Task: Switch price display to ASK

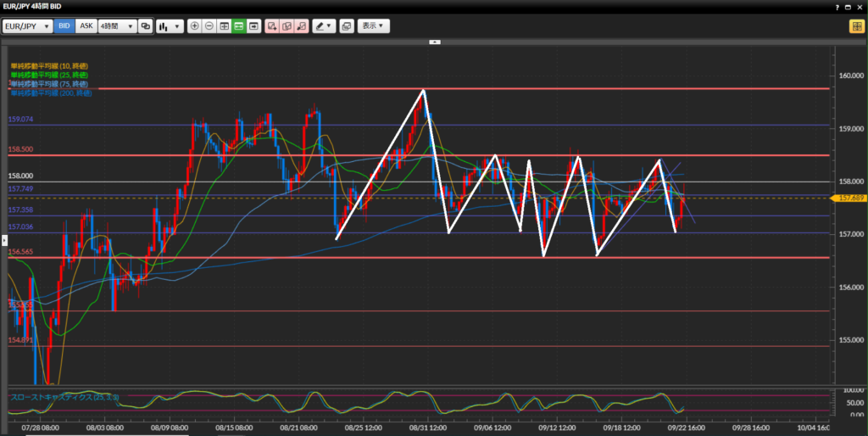Action: pos(86,26)
